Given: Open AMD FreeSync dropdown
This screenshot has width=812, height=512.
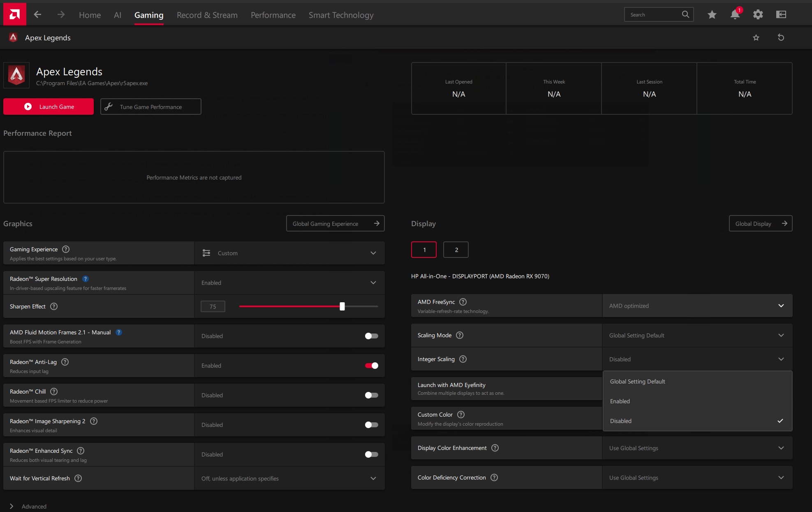Looking at the screenshot, I should point(697,306).
